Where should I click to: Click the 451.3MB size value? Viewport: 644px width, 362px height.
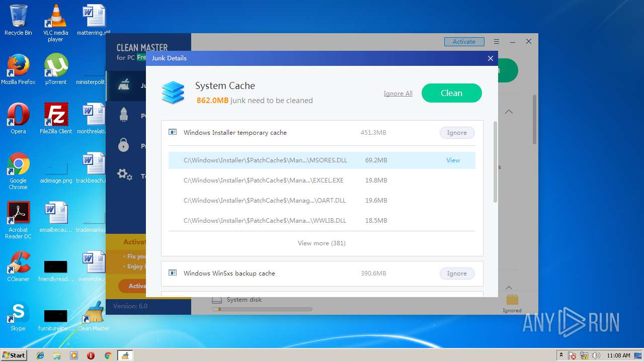tap(373, 133)
